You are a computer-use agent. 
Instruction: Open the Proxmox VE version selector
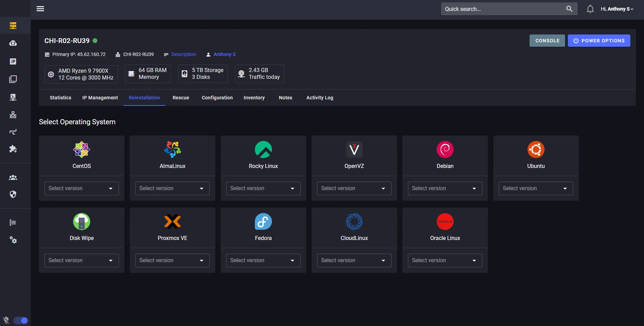[172, 260]
